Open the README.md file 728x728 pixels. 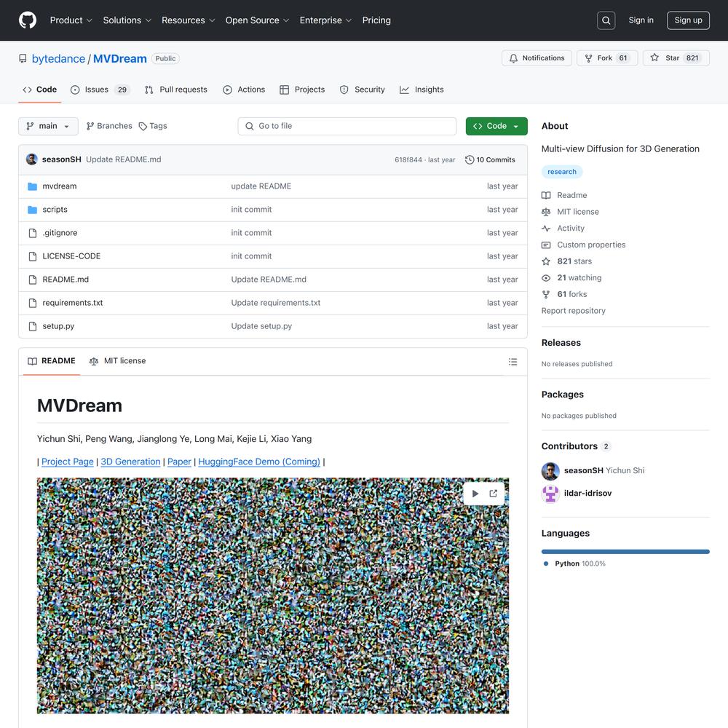tap(66, 280)
